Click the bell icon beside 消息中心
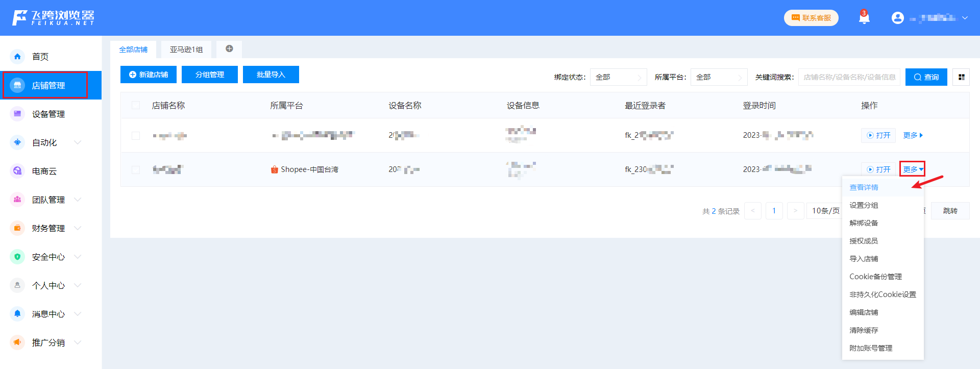The height and width of the screenshot is (369, 980). tap(17, 314)
